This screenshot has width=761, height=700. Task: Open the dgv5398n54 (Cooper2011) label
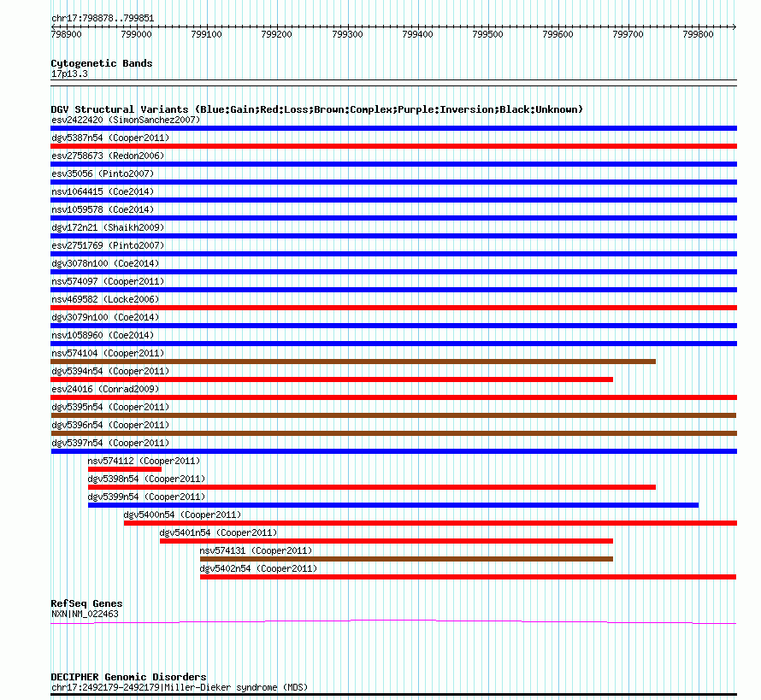coord(146,479)
